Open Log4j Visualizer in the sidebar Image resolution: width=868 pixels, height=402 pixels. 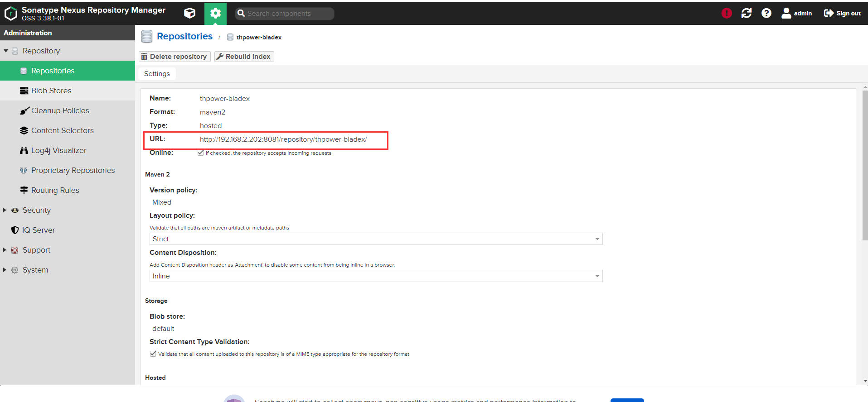(x=68, y=150)
